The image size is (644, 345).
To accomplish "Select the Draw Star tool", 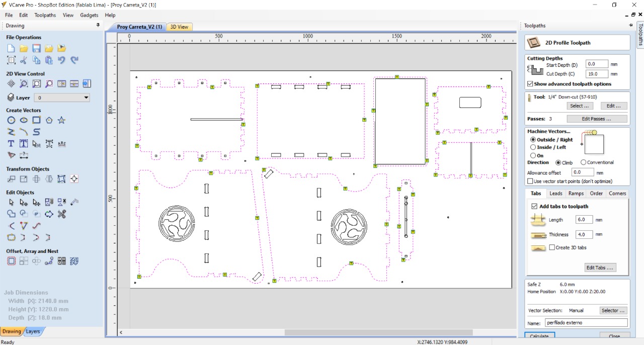I will point(61,120).
